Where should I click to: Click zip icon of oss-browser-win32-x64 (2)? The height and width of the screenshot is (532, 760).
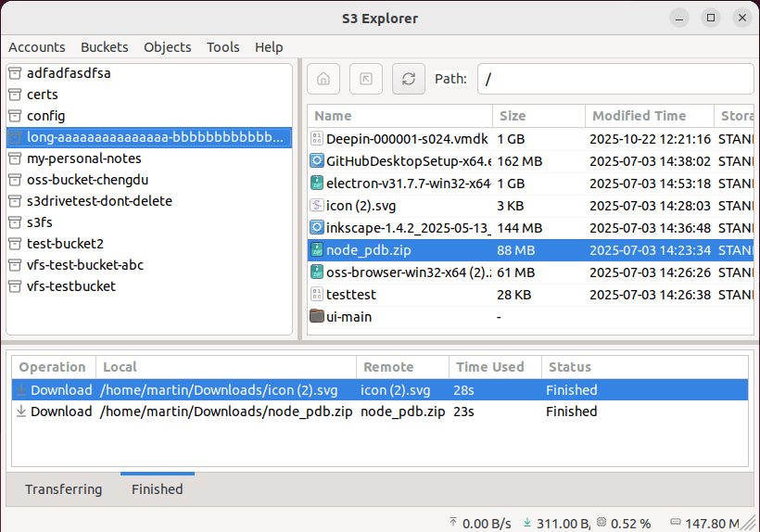316,272
